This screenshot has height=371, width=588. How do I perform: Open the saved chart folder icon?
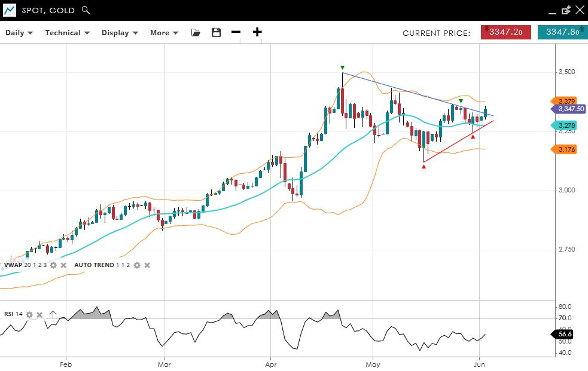196,33
